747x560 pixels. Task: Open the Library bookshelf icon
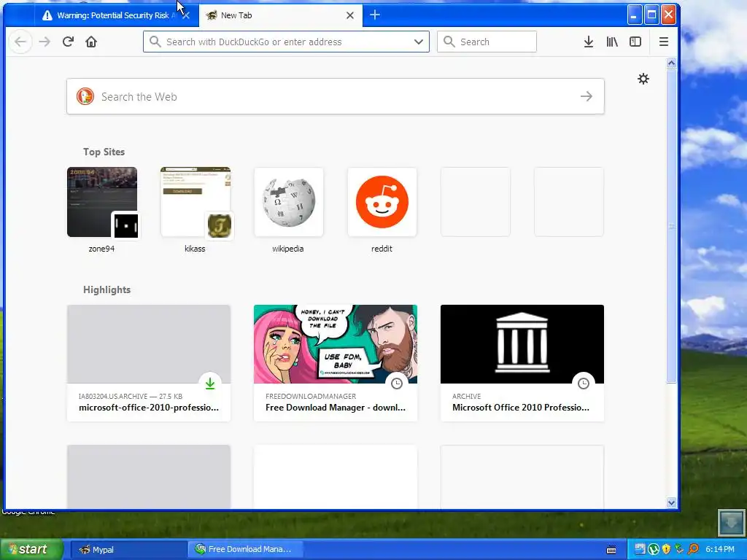612,42
